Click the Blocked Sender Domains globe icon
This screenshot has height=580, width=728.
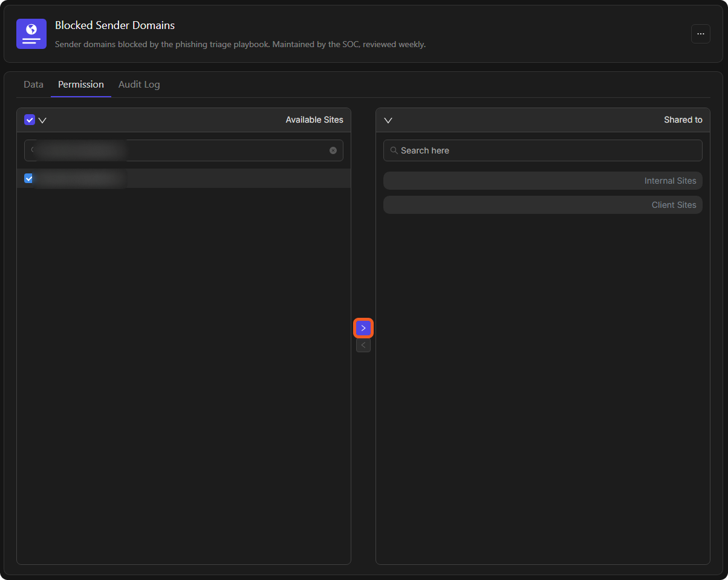(x=31, y=34)
